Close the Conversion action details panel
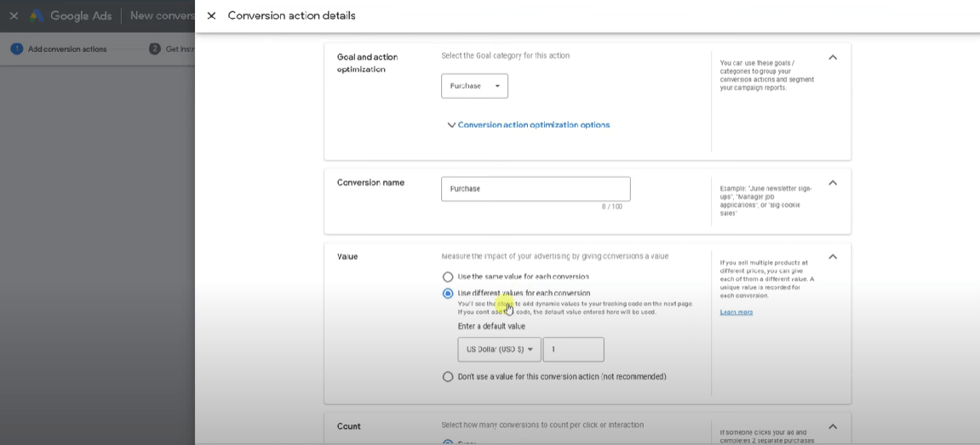The height and width of the screenshot is (445, 980). pyautogui.click(x=211, y=15)
